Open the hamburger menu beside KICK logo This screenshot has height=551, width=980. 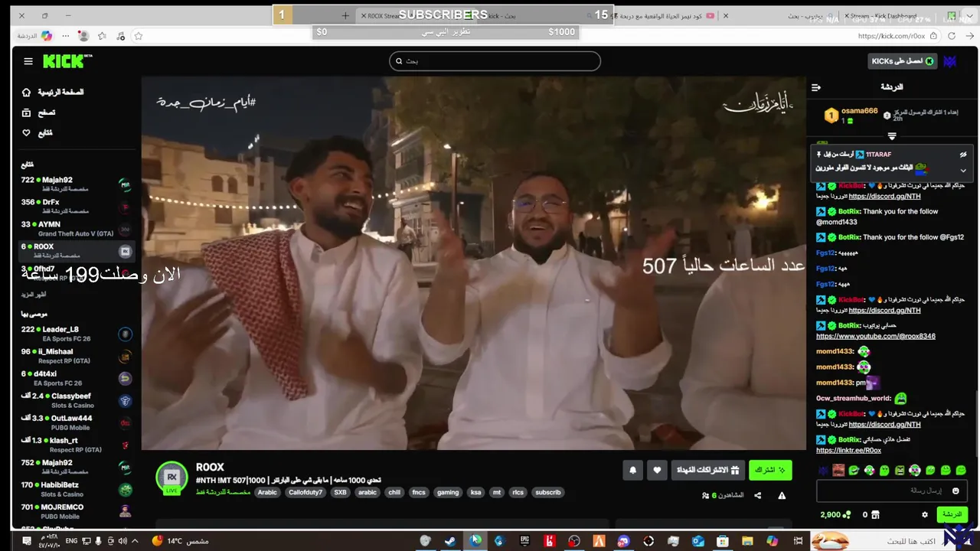coord(28,61)
